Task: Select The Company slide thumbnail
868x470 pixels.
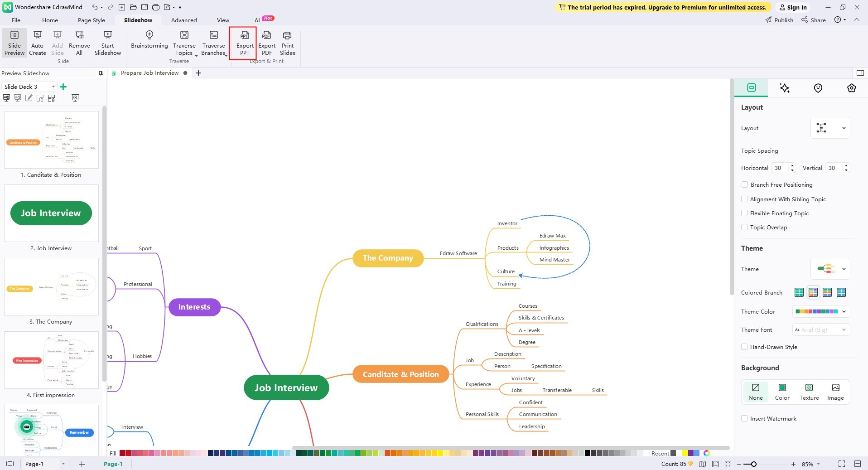Action: coord(51,286)
